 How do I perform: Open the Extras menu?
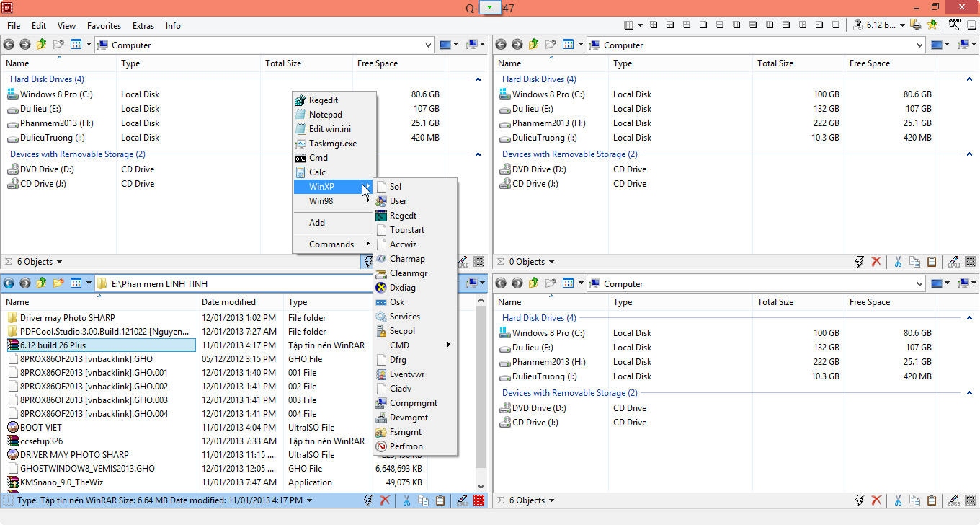pos(143,25)
